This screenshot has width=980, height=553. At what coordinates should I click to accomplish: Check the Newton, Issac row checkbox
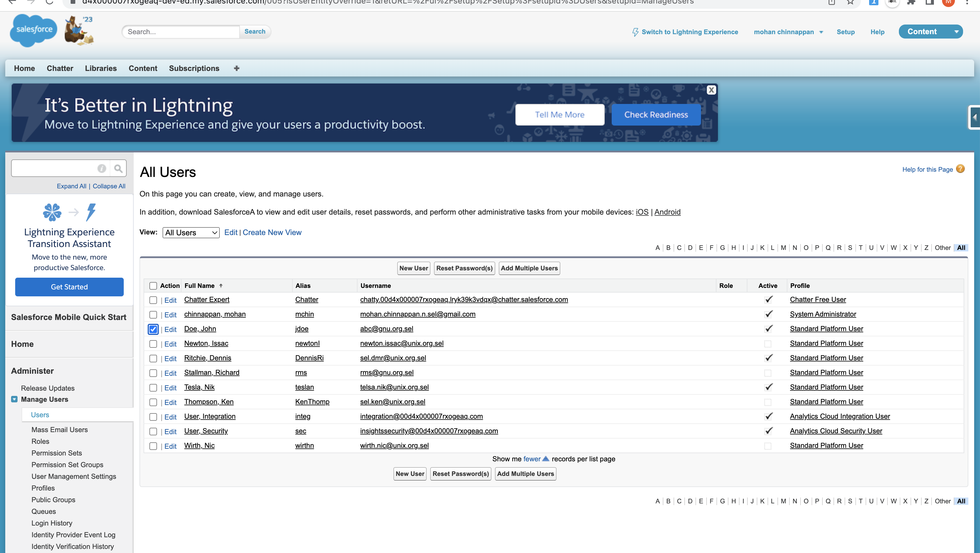(153, 344)
